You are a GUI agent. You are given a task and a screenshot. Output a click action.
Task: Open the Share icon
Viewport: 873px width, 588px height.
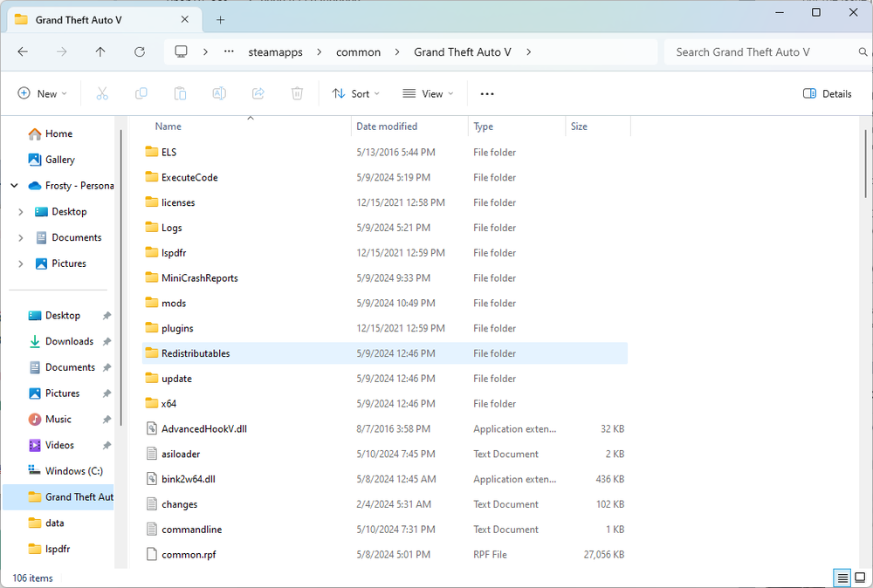pyautogui.click(x=258, y=93)
